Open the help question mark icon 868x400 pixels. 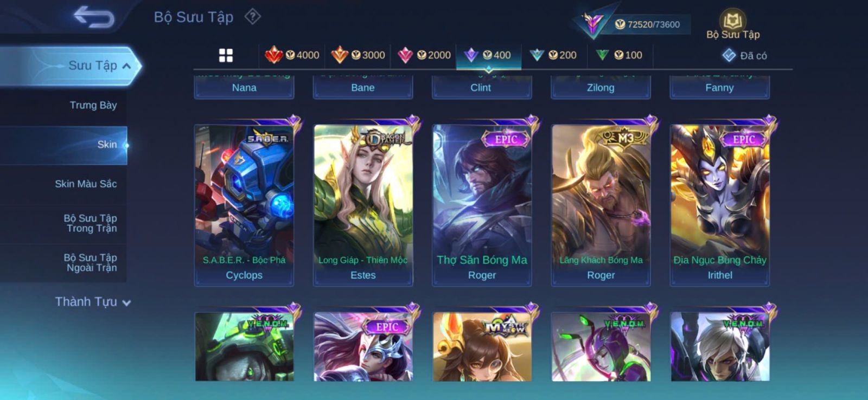[x=252, y=17]
